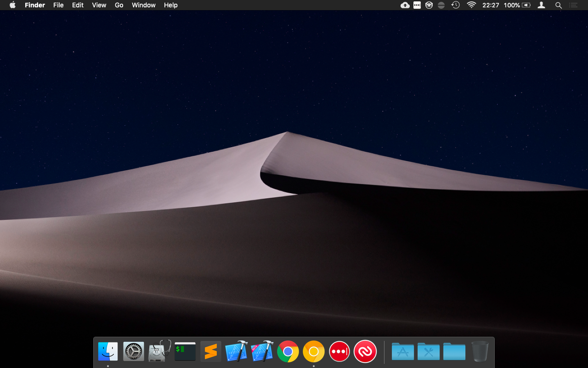Viewport: 588px width, 368px height.
Task: Launch Sublime Text from the Dock
Action: [x=211, y=352]
